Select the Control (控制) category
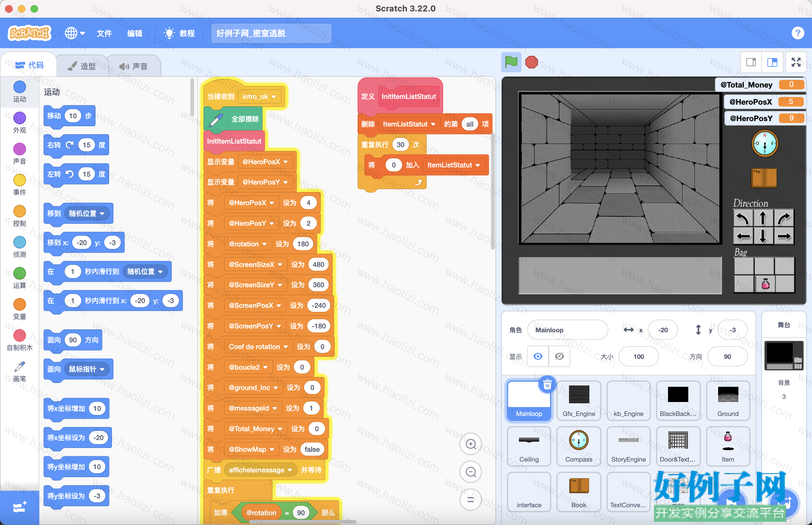 [x=19, y=216]
